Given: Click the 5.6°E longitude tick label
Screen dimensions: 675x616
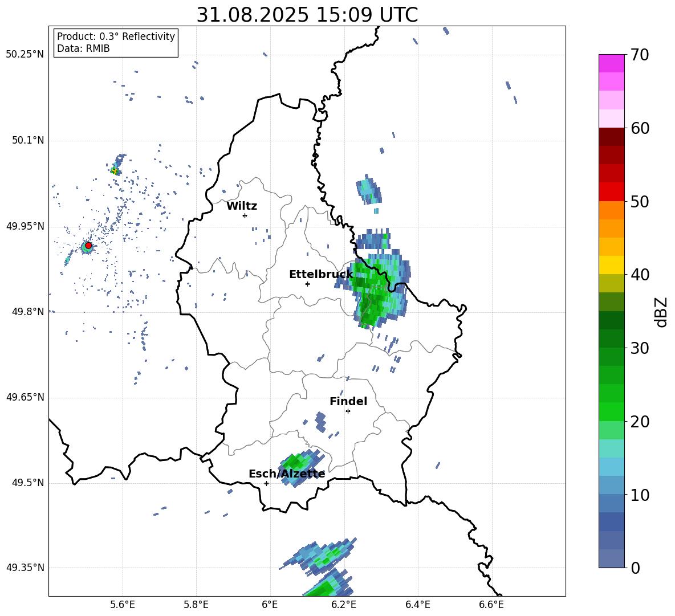Looking at the screenshot, I should [123, 605].
